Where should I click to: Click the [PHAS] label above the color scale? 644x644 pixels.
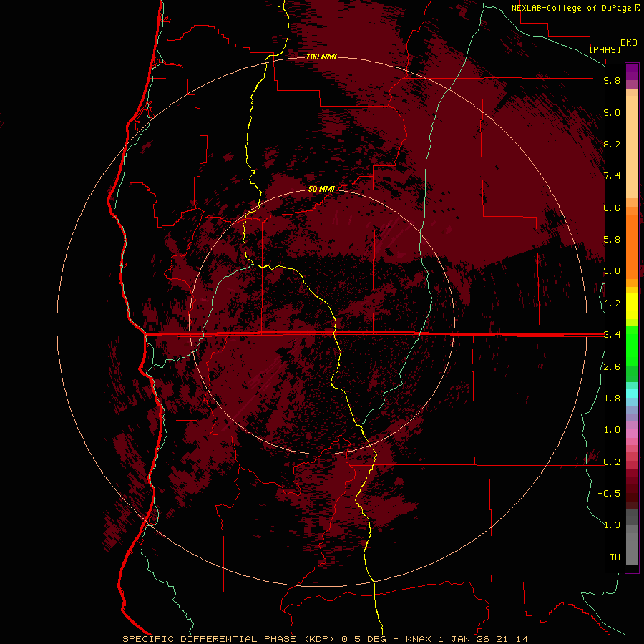click(605, 50)
